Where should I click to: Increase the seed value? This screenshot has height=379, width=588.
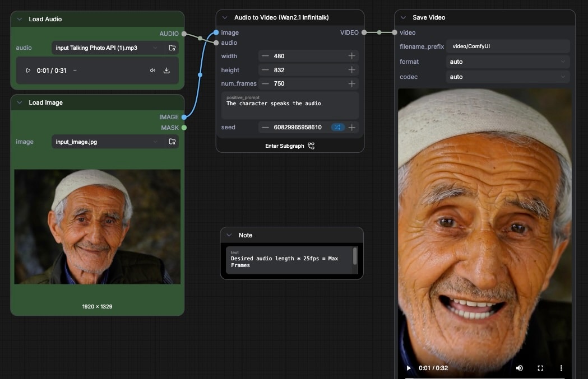(352, 127)
